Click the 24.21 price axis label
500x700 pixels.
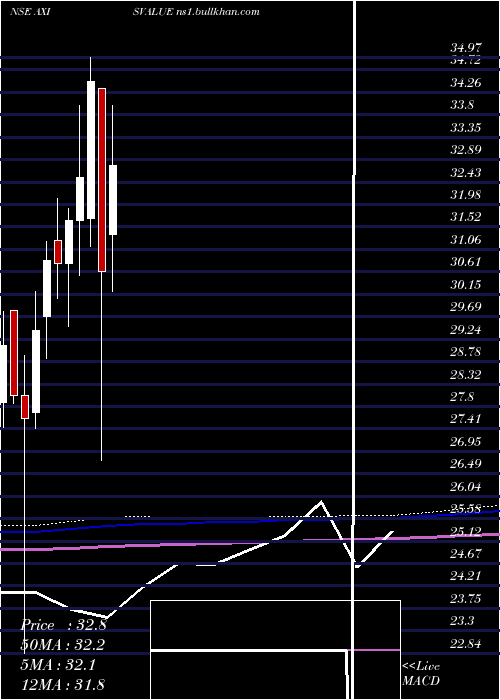(466, 576)
